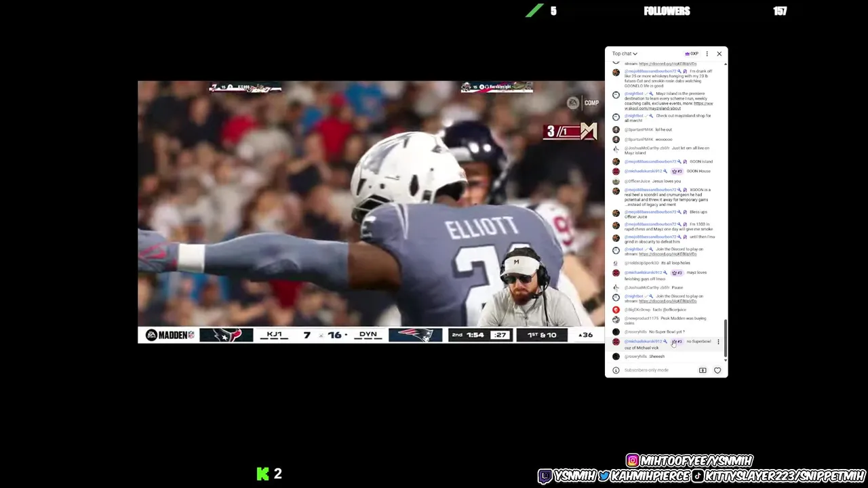This screenshot has height=488, width=868.
Task: Click HoldsUpSperk30 avatar beside 'Its all loop holes'
Action: [616, 263]
